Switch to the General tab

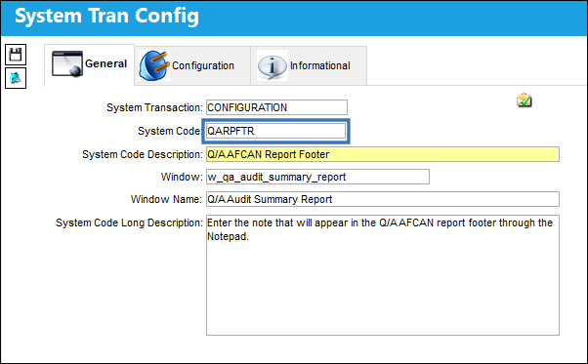coord(89,64)
